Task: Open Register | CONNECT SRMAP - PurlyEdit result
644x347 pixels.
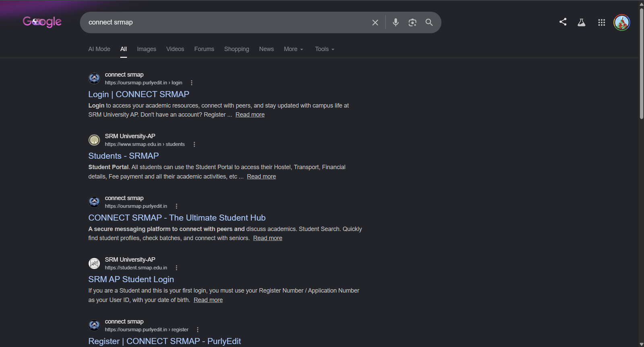Action: click(x=165, y=341)
